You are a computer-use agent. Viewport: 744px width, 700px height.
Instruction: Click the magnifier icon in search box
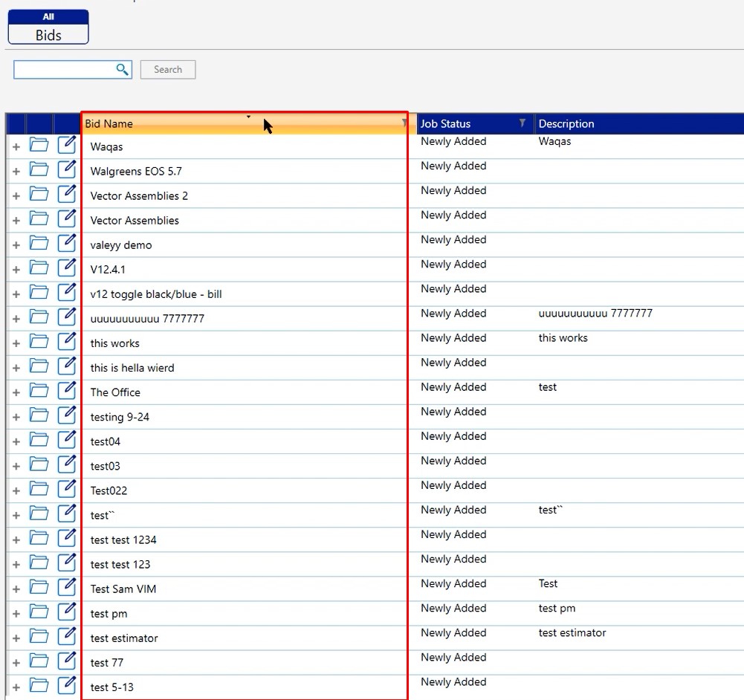point(123,70)
